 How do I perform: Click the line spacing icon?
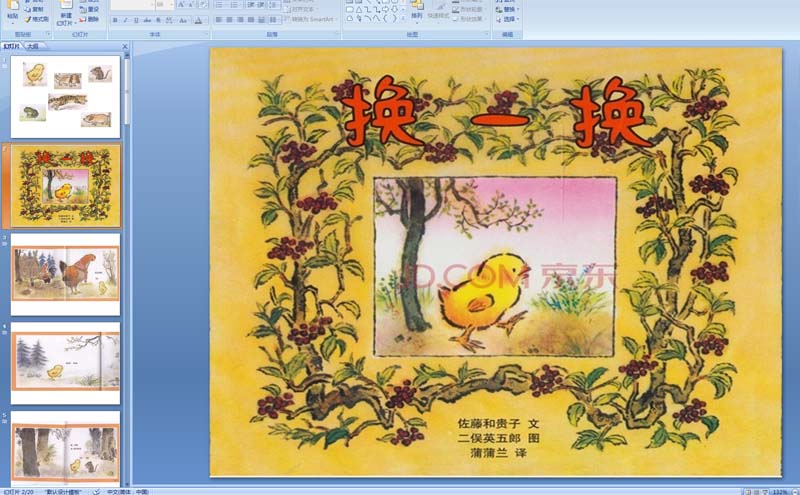274,5
